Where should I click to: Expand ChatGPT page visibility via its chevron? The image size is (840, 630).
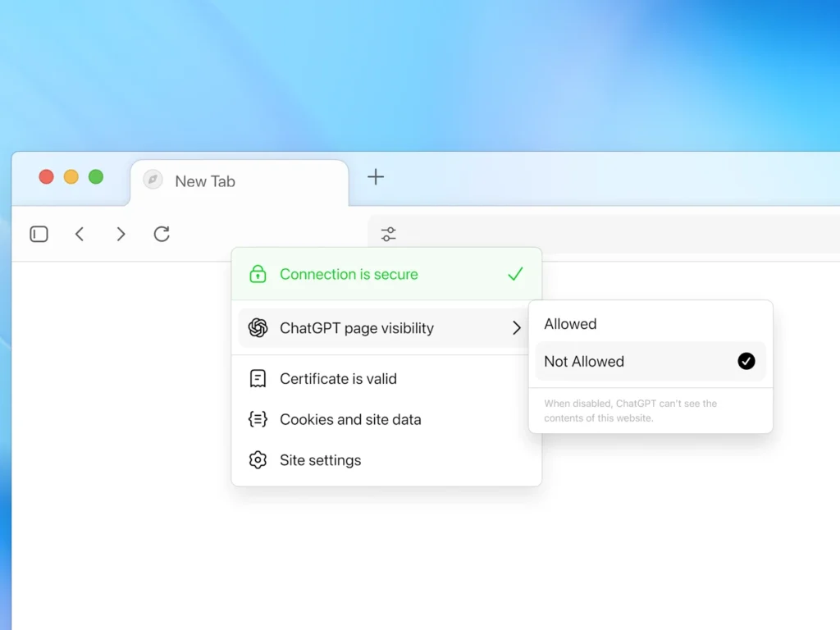[517, 327]
